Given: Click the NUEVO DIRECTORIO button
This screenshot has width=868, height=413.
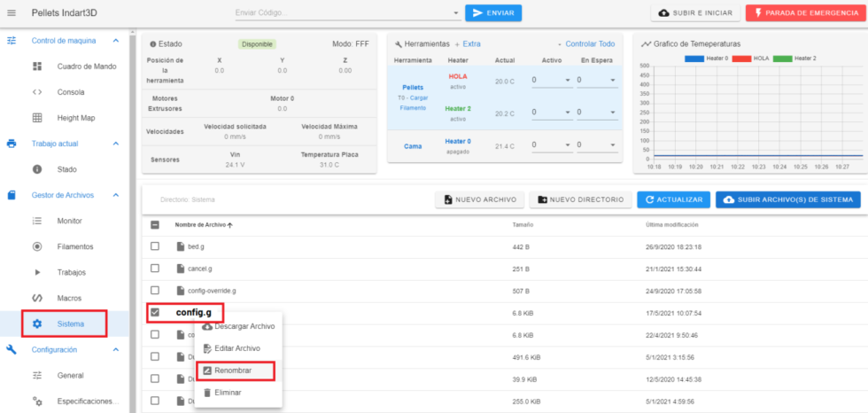Looking at the screenshot, I should click(581, 199).
